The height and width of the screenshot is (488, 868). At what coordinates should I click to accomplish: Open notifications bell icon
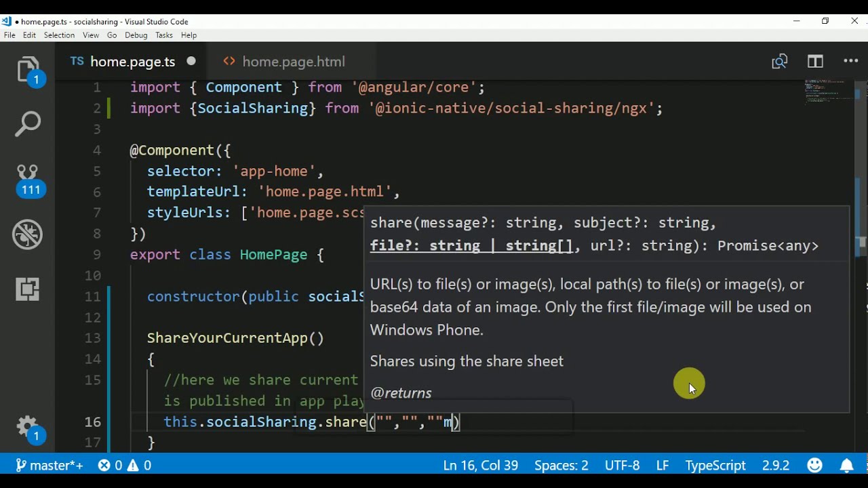[847, 465]
